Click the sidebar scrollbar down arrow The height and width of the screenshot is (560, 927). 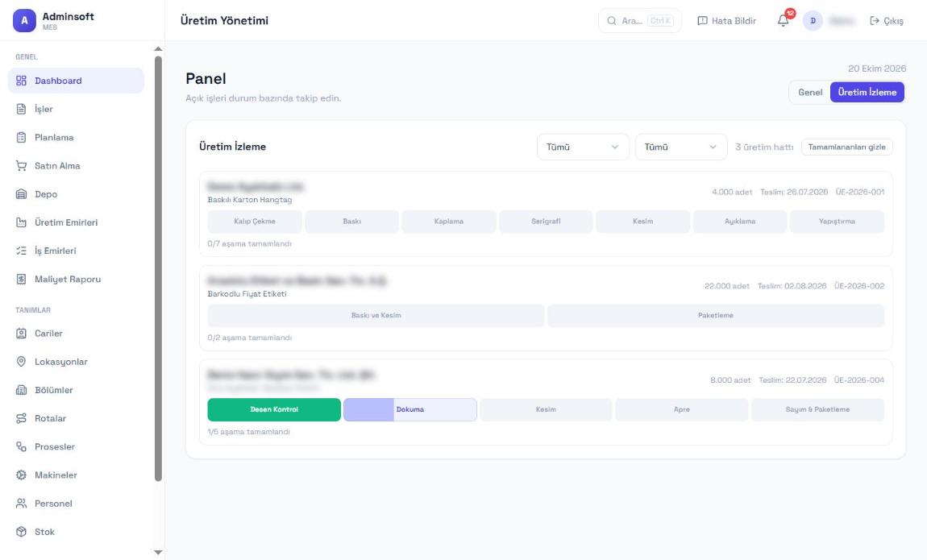pos(158,552)
